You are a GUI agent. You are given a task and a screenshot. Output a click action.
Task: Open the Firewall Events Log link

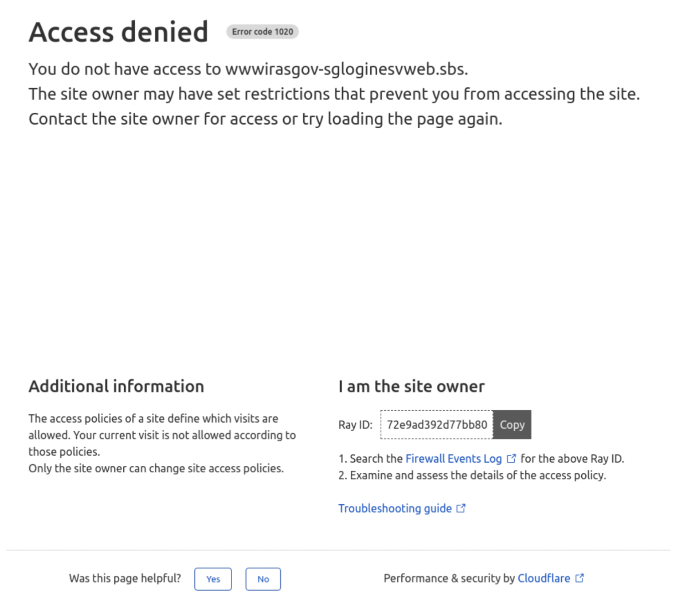453,458
